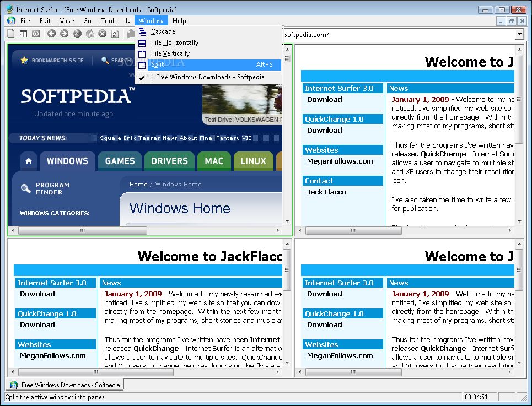Click MeganFollows.com in top-right pane
This screenshot has height=406, width=532.
click(x=340, y=161)
